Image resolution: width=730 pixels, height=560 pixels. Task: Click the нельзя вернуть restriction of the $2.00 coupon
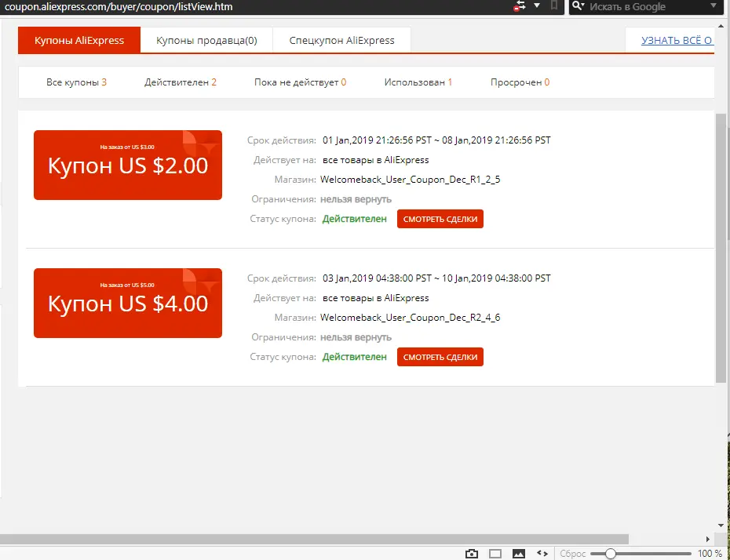point(356,199)
